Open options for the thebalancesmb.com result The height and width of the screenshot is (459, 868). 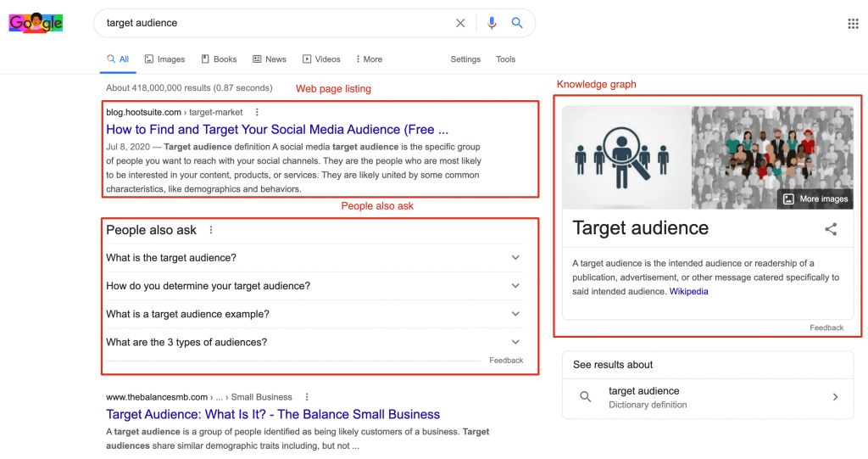[307, 397]
